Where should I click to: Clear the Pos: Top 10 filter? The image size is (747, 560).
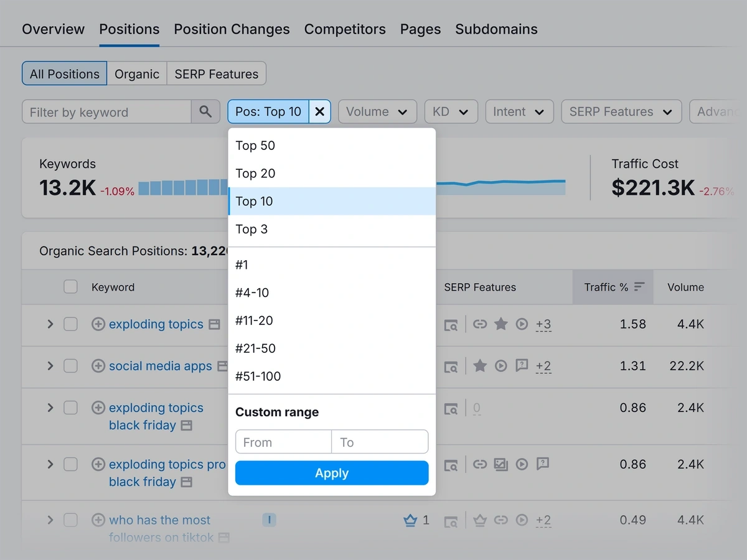pos(319,112)
